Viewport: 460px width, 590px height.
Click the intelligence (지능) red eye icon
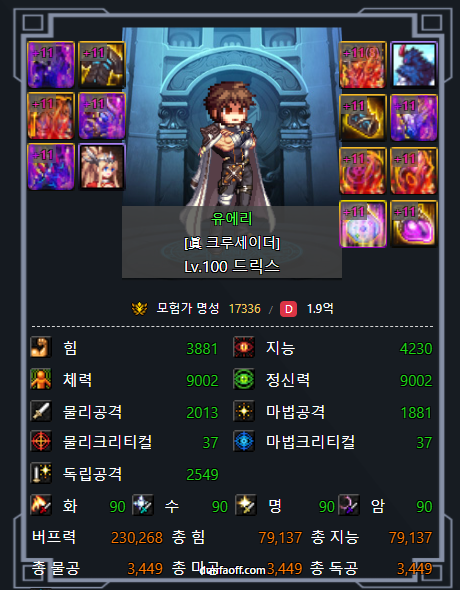coord(244,347)
